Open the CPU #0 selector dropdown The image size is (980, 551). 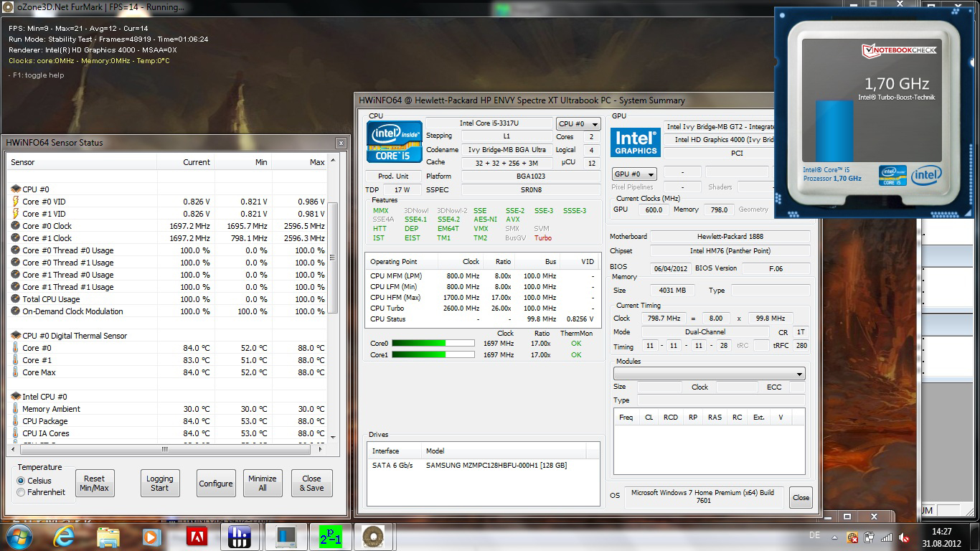click(x=578, y=124)
